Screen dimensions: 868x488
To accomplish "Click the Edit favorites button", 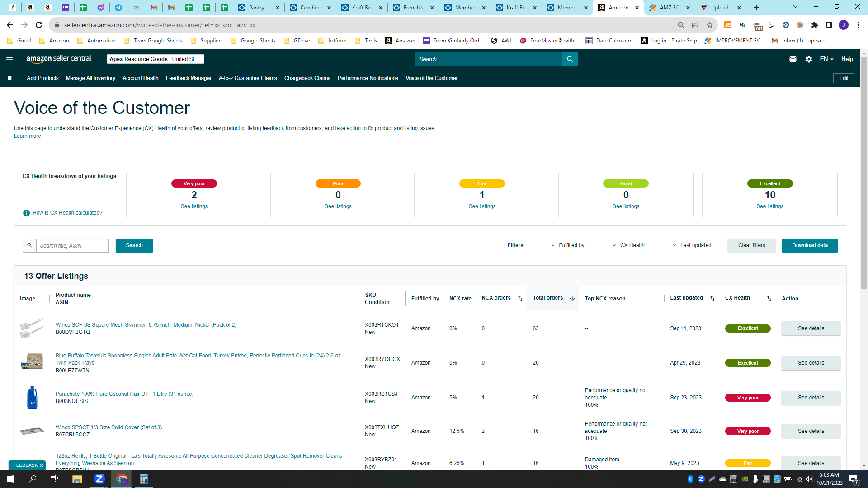I will click(x=844, y=78).
